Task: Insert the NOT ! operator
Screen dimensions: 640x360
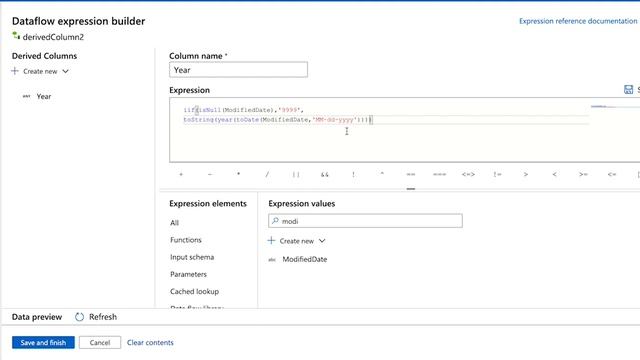Action: (x=353, y=174)
